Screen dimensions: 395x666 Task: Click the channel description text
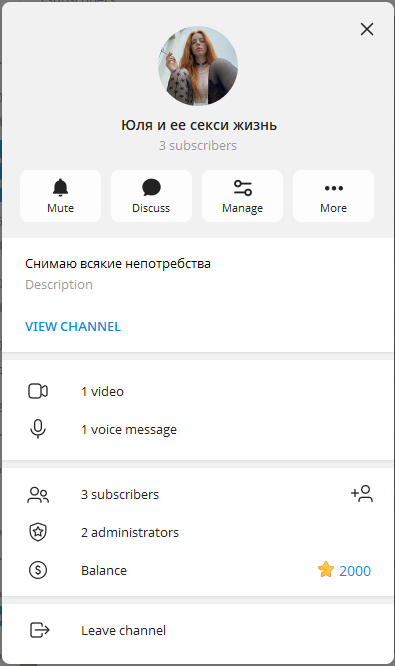tap(118, 264)
